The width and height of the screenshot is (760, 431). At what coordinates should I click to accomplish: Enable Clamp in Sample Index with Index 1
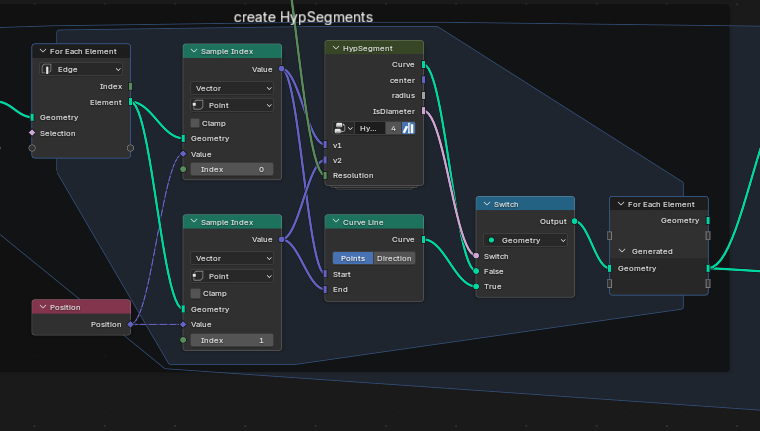point(195,293)
